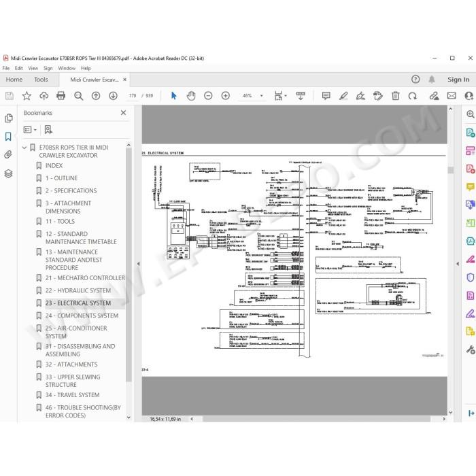Open 22 - HYDRAULIC SYSTEM bookmark
Screen dimensions: 476x476
point(78,290)
